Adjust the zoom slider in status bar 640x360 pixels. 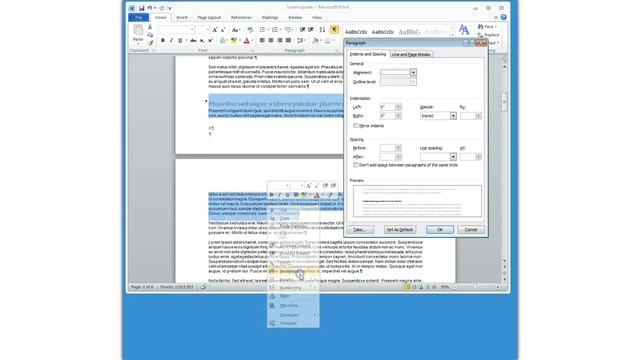click(x=475, y=287)
